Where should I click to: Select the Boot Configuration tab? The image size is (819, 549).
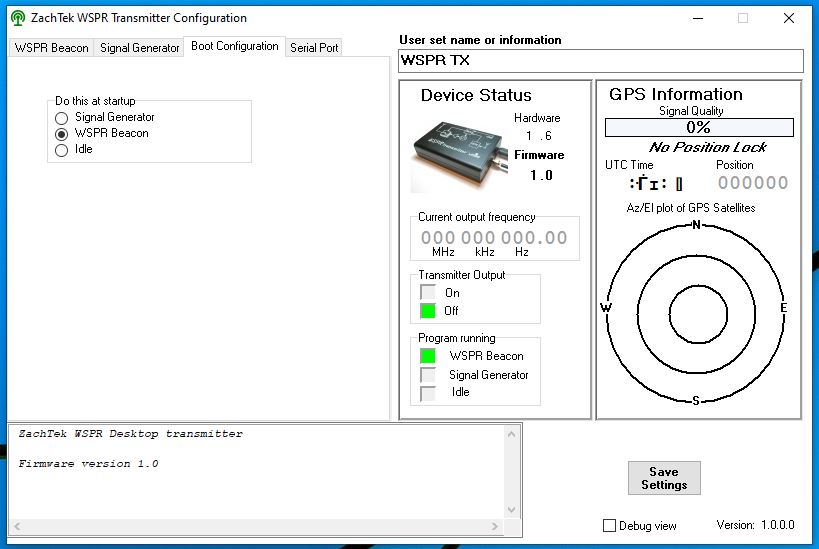(x=235, y=46)
